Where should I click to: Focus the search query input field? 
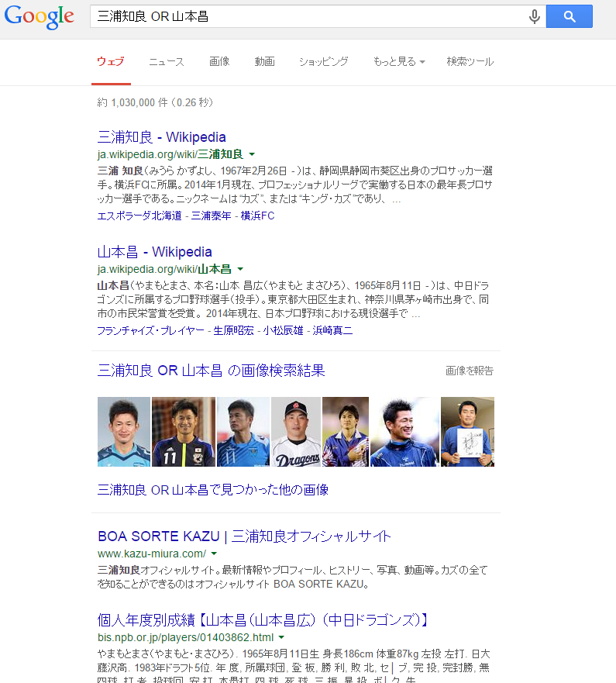[307, 16]
